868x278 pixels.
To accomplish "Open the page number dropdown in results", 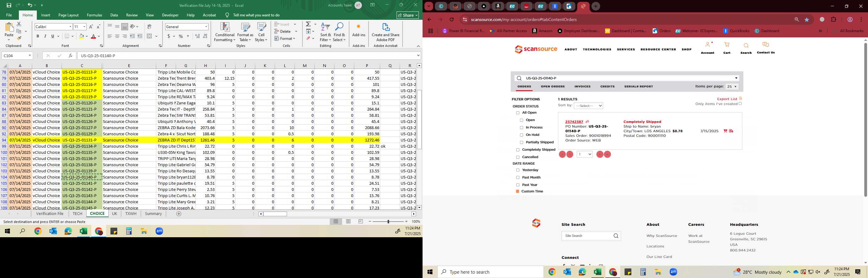I will pos(585,154).
